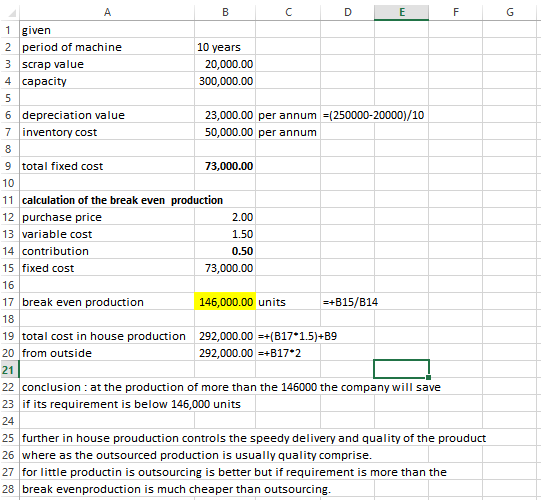This screenshot has width=542, height=501.
Task: Click 'calculation of the break even production' heading
Action: click(x=122, y=200)
